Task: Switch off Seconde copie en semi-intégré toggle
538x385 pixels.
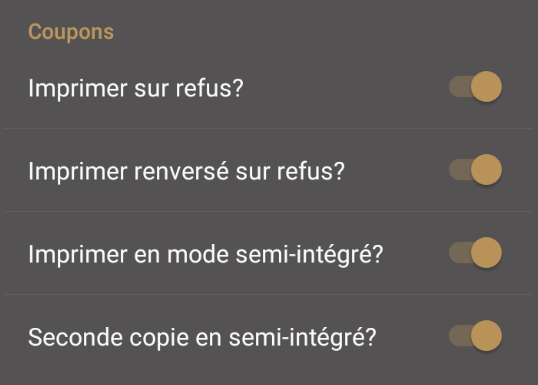Action: [x=475, y=336]
